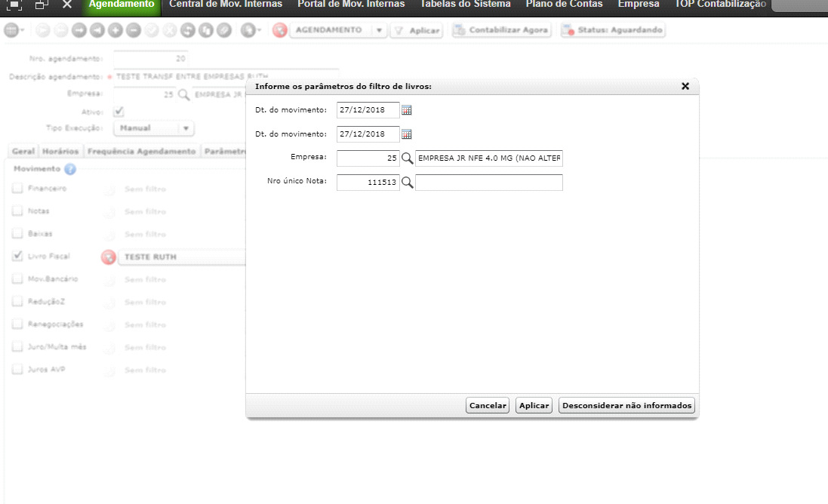Enable the ReduçãoZ checkbox

(17, 301)
